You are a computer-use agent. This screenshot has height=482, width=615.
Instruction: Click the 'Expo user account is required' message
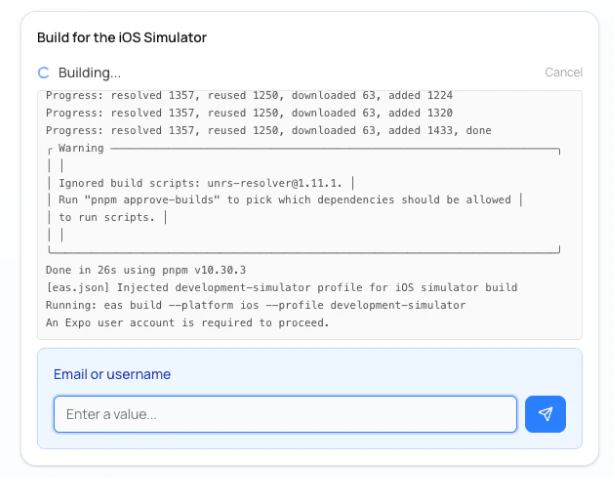tap(188, 322)
